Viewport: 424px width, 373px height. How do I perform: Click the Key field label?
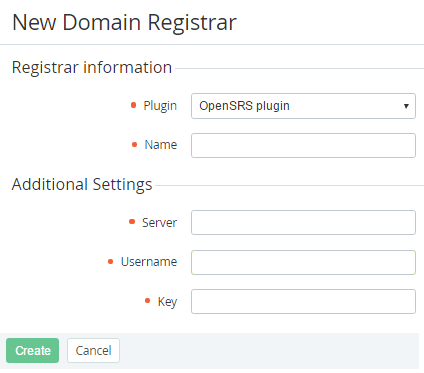167,302
